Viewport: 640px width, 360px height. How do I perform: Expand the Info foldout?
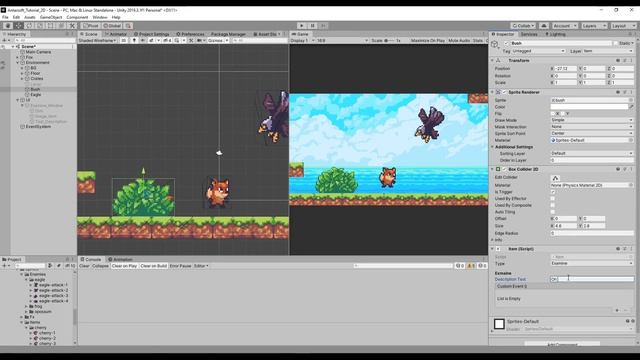tap(492, 240)
